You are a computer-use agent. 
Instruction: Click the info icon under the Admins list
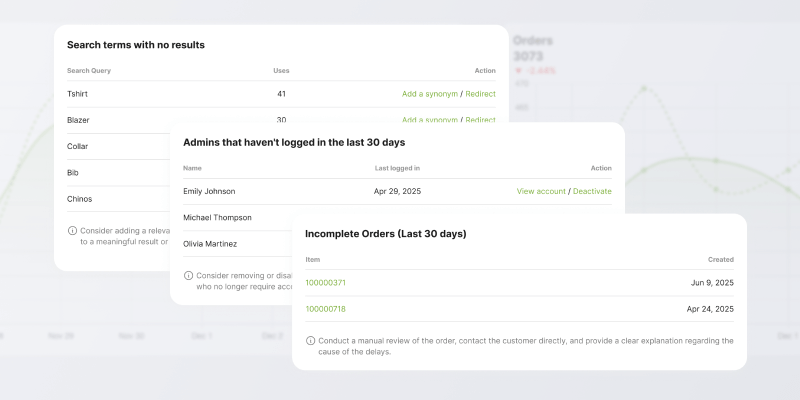[x=188, y=275]
